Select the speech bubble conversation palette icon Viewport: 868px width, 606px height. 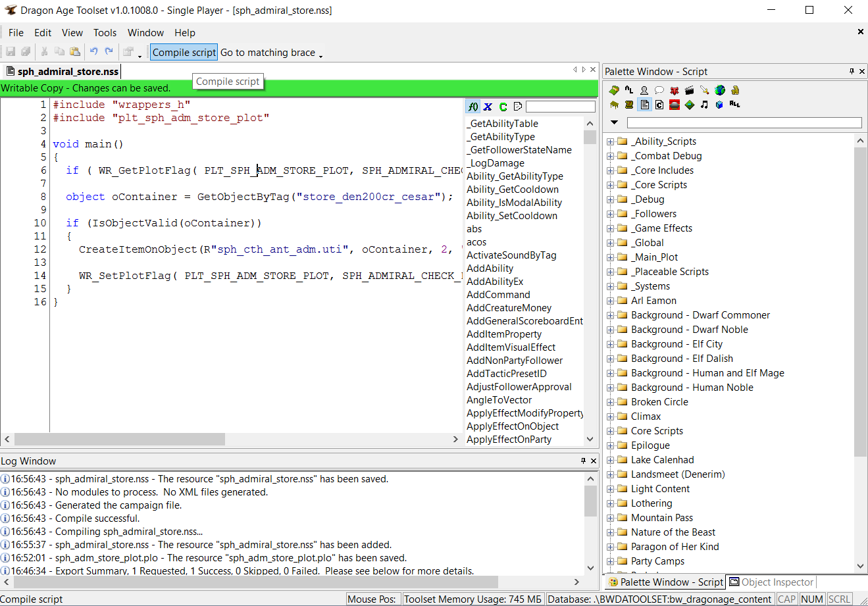pos(659,90)
